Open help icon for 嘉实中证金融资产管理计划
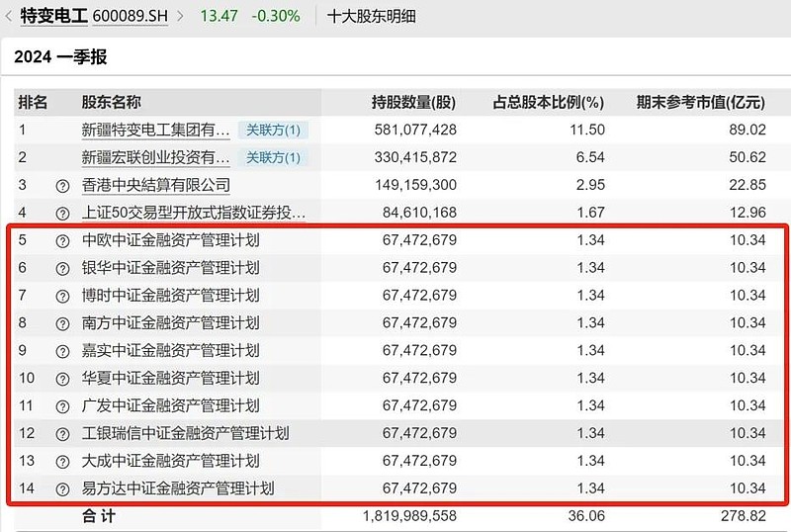 tap(62, 351)
